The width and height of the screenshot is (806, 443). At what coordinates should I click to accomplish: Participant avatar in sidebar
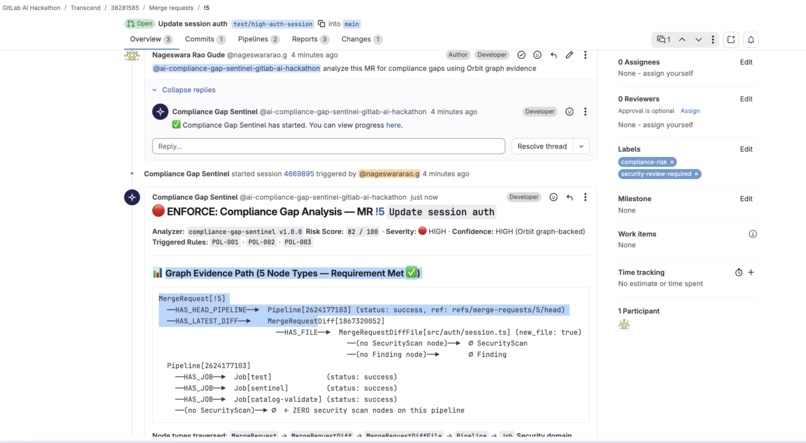click(624, 324)
